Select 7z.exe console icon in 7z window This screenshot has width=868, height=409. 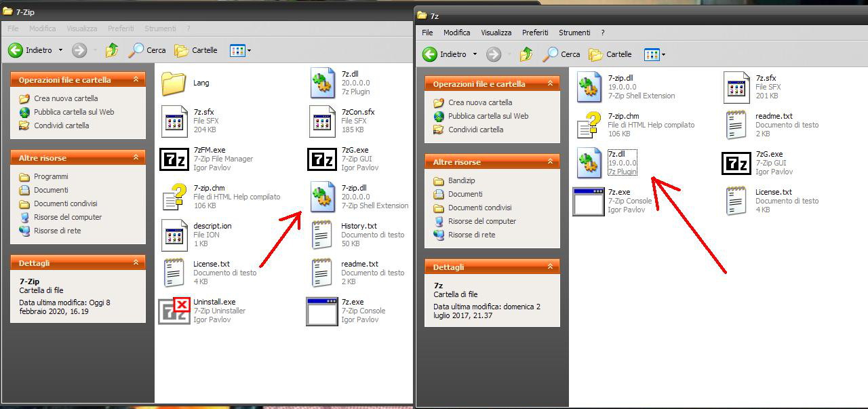(x=589, y=201)
